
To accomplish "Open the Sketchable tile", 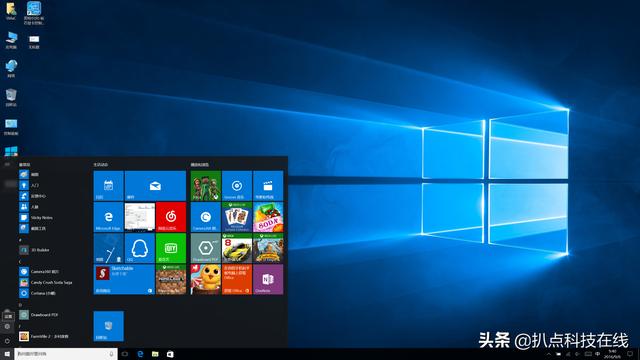I will click(x=124, y=279).
